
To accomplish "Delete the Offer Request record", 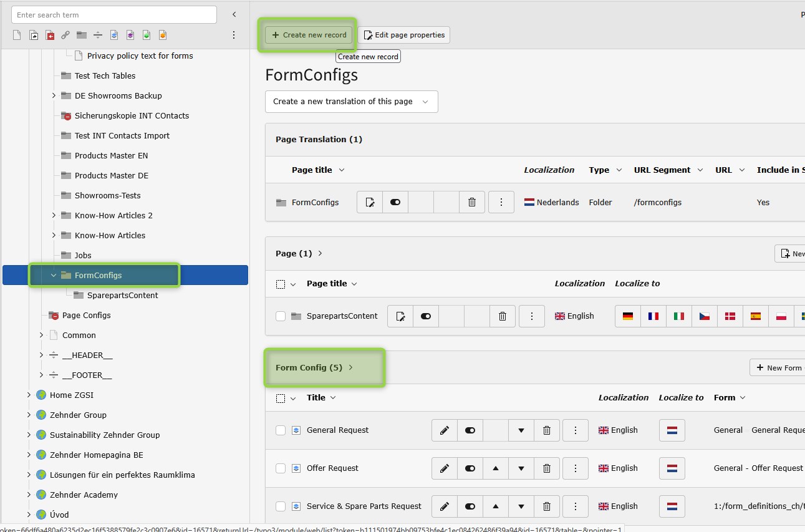I will tap(547, 468).
